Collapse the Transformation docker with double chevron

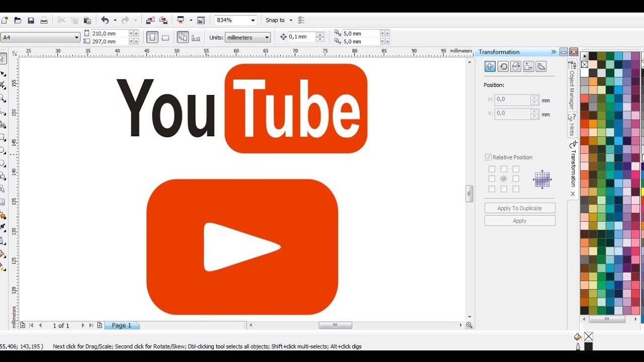pos(553,52)
